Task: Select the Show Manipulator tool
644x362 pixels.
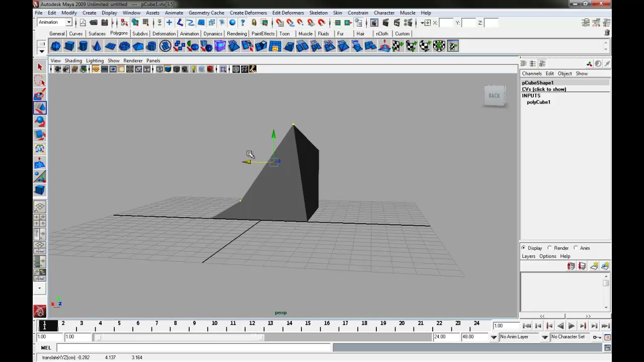Action: 40,176
